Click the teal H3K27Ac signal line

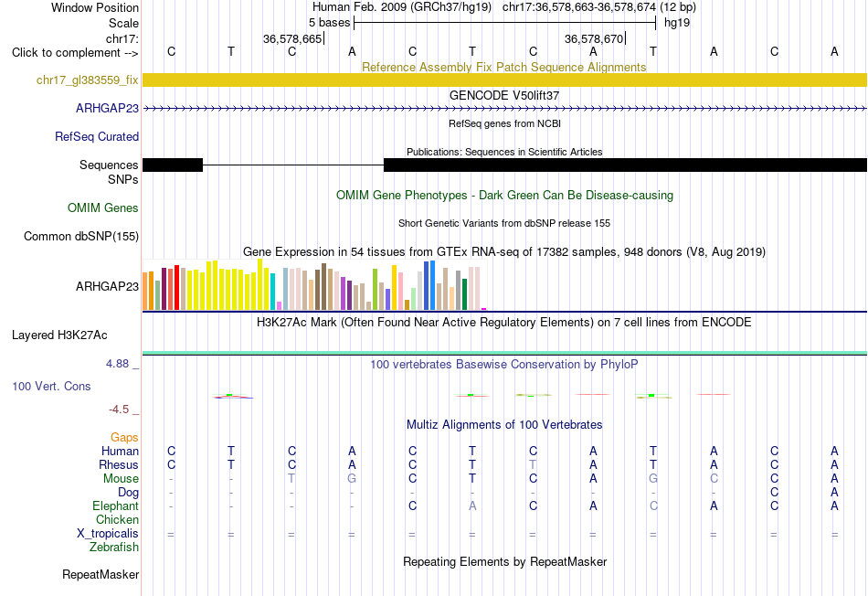[504, 353]
